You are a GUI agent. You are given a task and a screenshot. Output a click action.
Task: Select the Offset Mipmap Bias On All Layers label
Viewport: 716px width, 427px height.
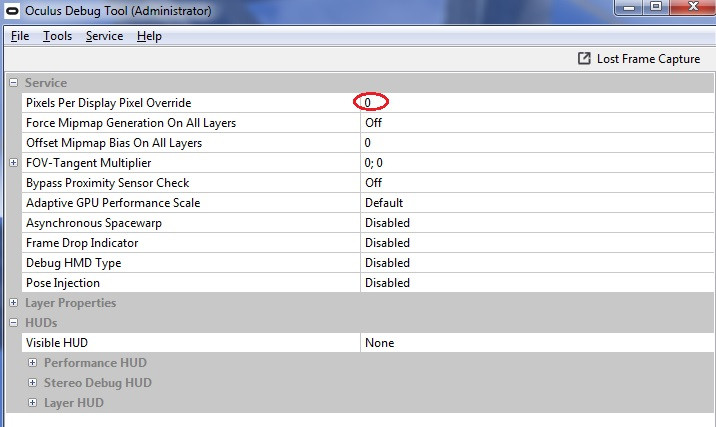click(114, 143)
